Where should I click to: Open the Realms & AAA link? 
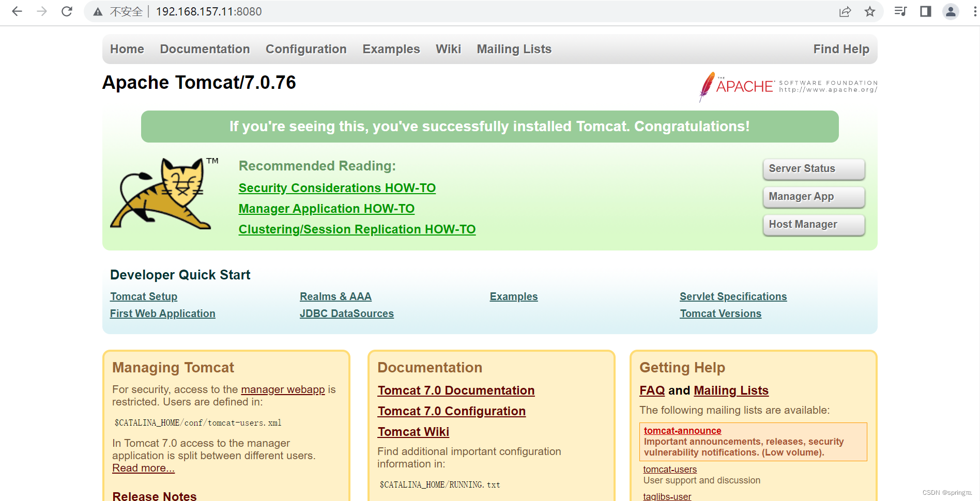click(335, 296)
